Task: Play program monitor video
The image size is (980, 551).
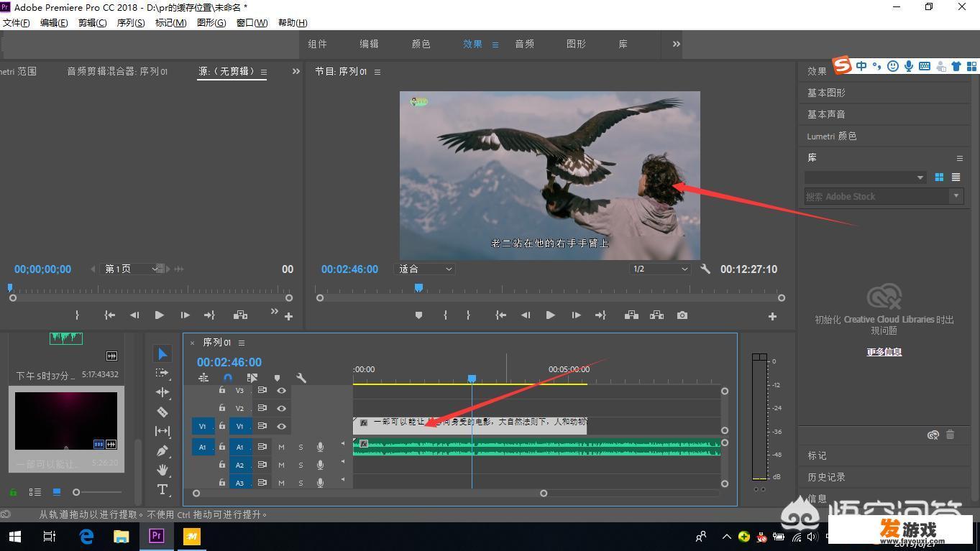Action: [550, 315]
